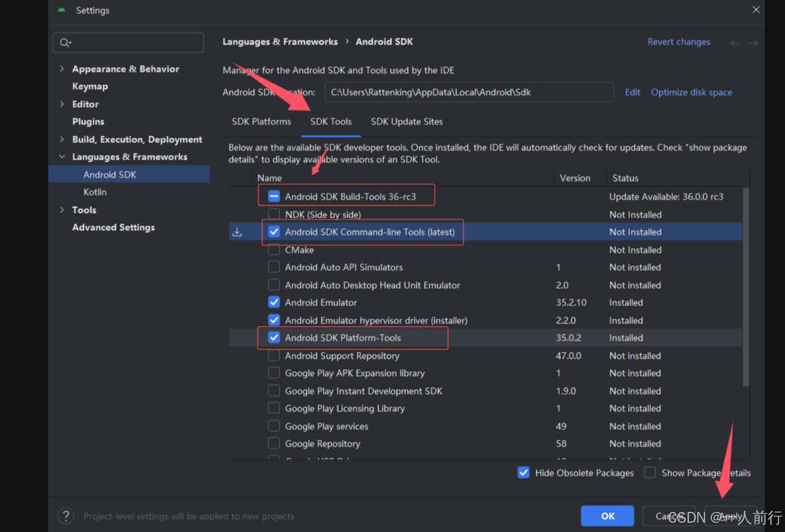Screen dimensions: 785x532
Task: Switch to the SDK Update Sites tab
Action: tap(407, 122)
